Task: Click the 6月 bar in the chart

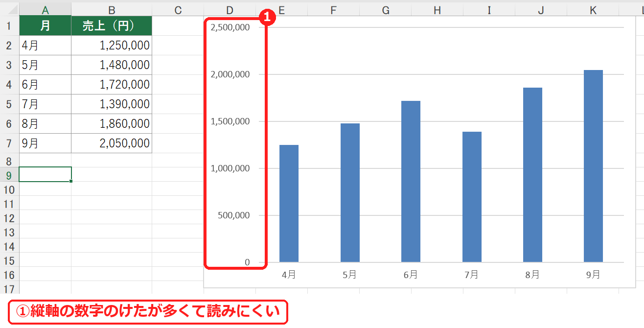Action: pos(411,182)
